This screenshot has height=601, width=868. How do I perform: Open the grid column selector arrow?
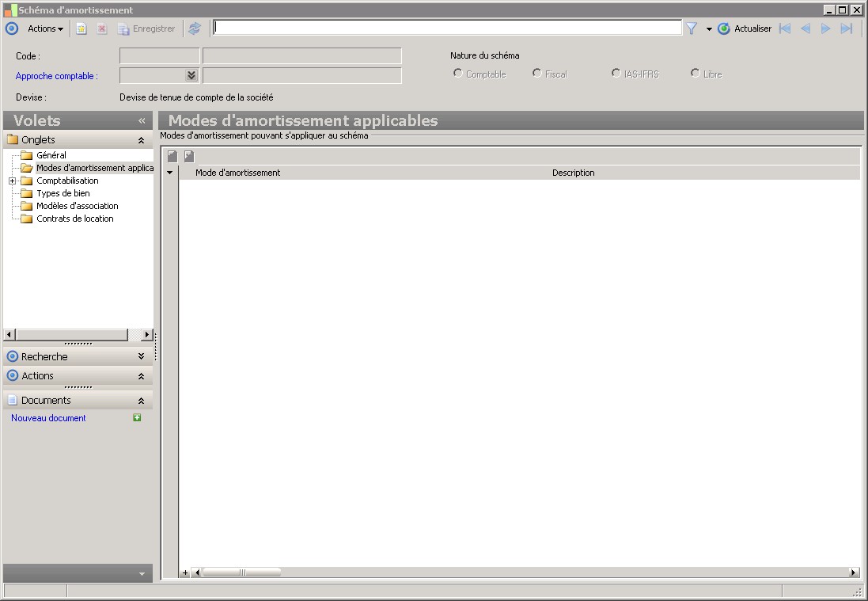tap(170, 173)
